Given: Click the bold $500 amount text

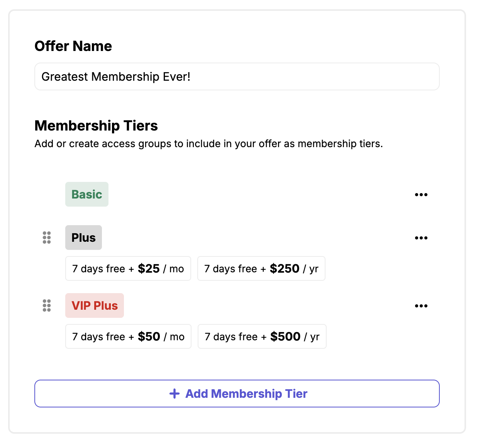Looking at the screenshot, I should (285, 336).
